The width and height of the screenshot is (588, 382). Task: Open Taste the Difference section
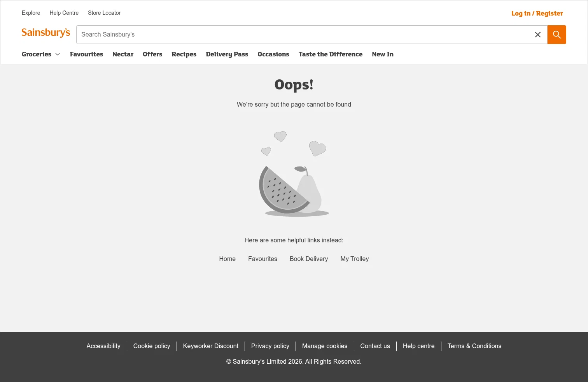(331, 54)
